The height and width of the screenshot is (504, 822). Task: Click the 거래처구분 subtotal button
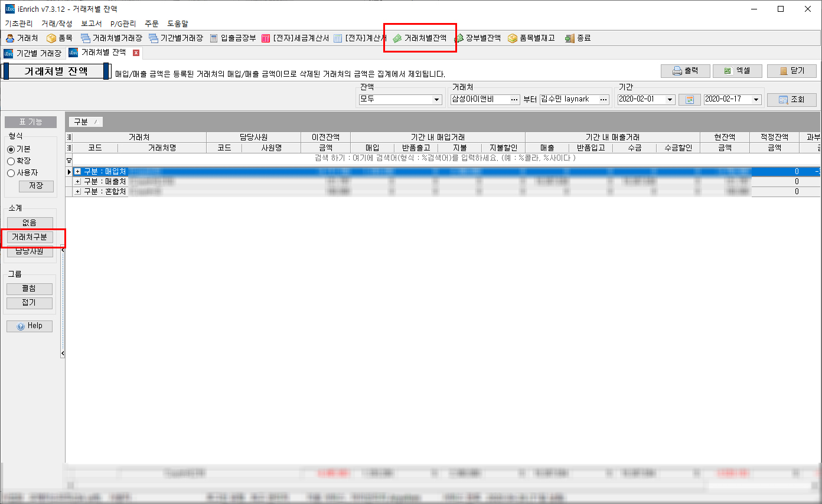(30, 237)
